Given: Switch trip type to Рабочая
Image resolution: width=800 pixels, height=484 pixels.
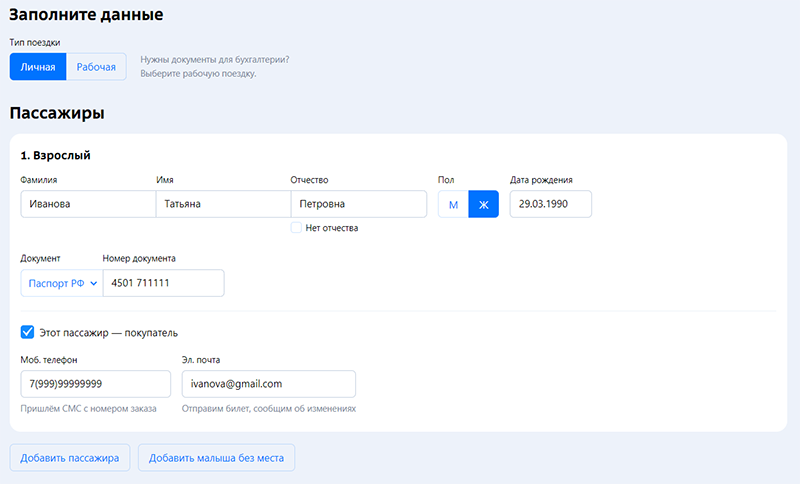Looking at the screenshot, I should pos(96,67).
